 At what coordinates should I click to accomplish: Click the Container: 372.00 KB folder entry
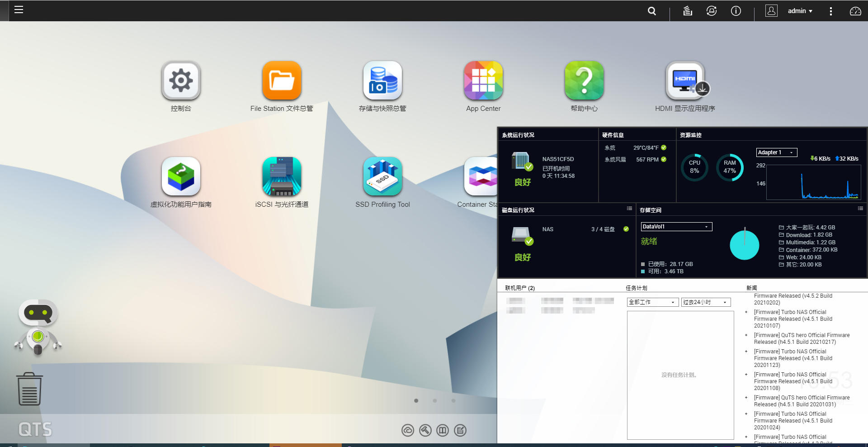click(808, 250)
